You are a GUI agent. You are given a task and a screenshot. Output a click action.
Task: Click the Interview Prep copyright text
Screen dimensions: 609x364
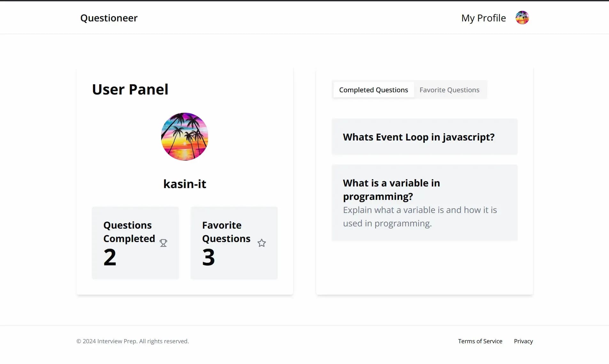132,341
